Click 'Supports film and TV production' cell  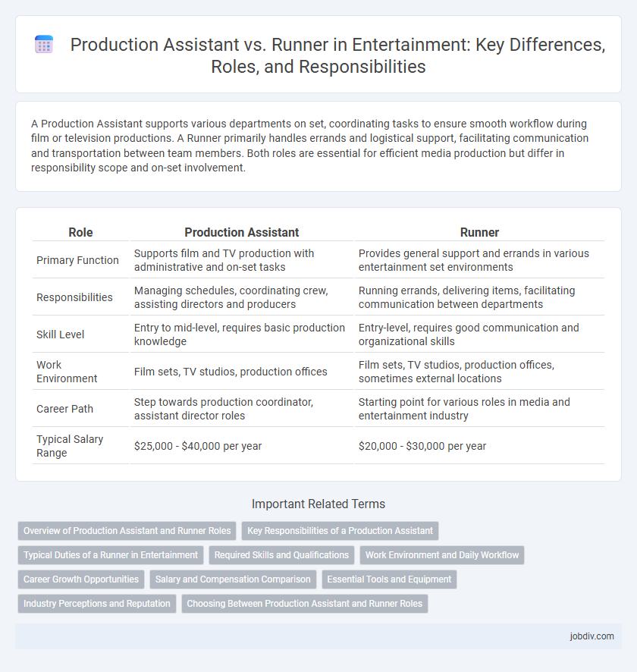(x=242, y=260)
